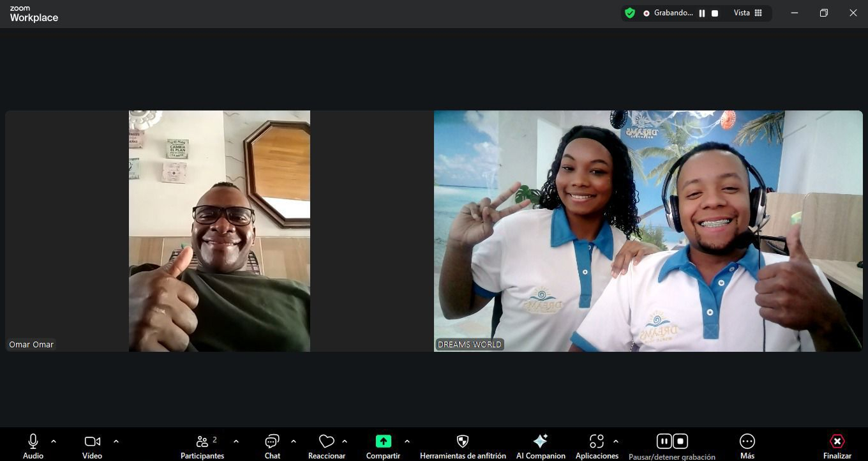Expand the Participantes options arrow
This screenshot has height=461, width=868.
(x=236, y=441)
